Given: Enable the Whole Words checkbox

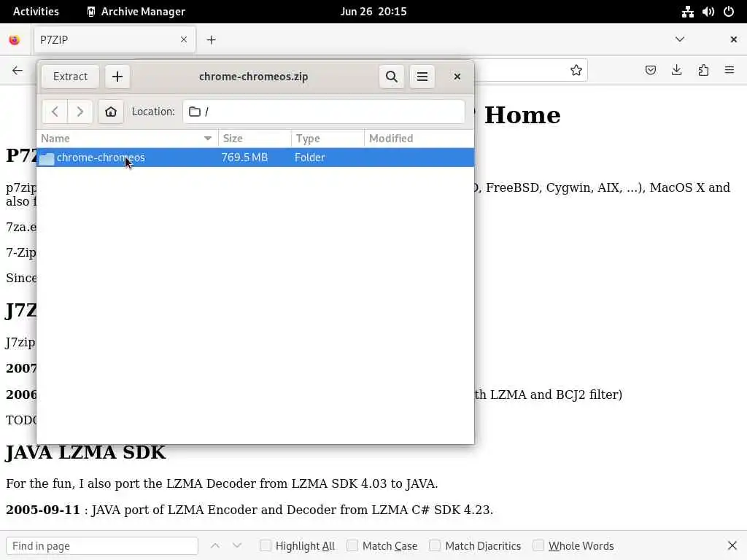Looking at the screenshot, I should point(538,545).
